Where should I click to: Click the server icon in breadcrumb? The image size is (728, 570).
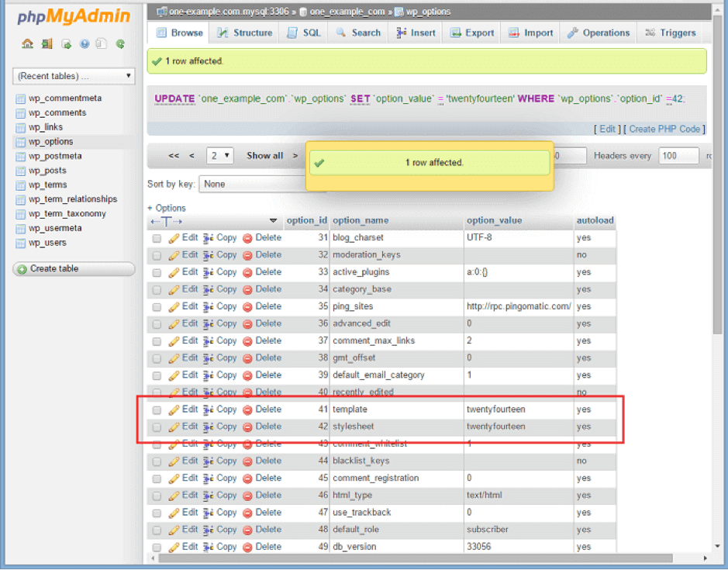(x=162, y=12)
